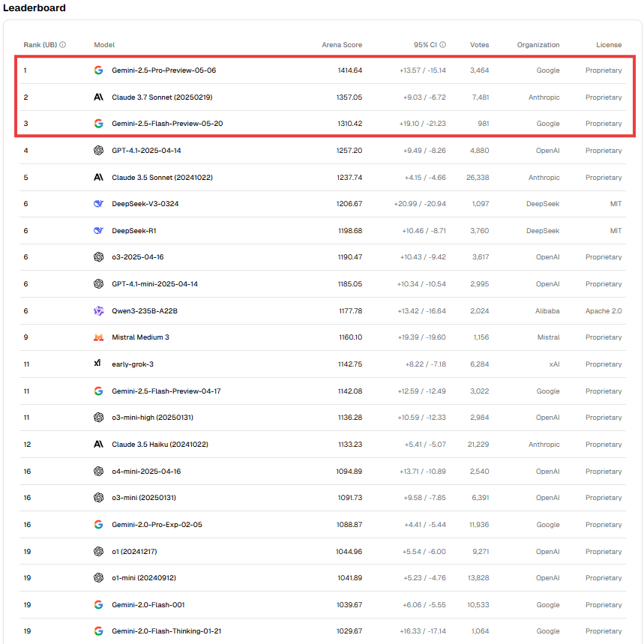Screen dimensions: 644x644
Task: Sort by the Arena Score column header
Action: (342, 45)
